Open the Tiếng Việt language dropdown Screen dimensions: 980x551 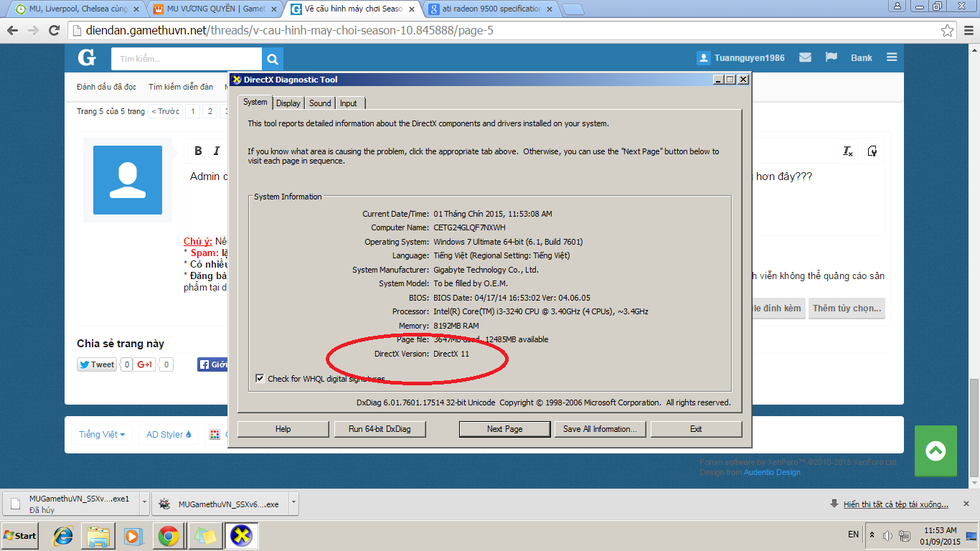click(x=102, y=434)
